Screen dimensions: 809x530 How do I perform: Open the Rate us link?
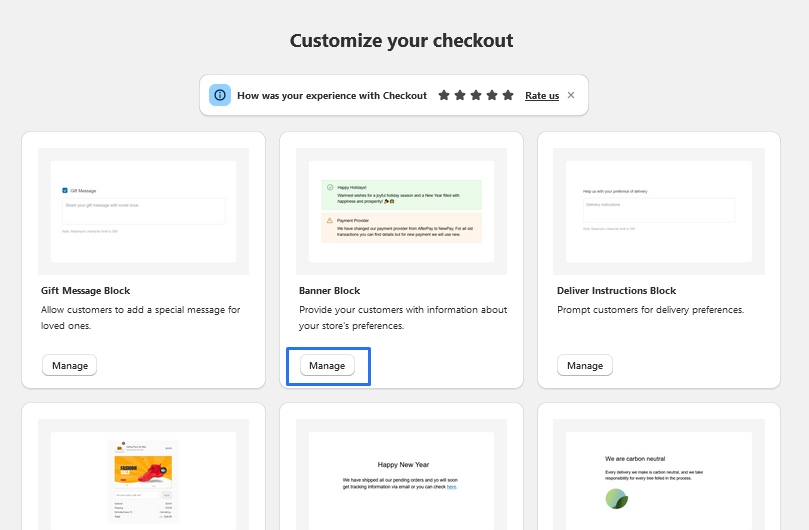542,96
